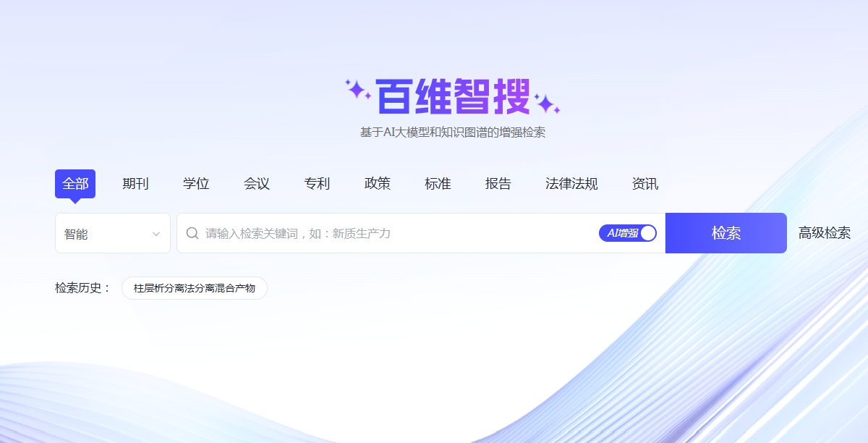The width and height of the screenshot is (868, 443).
Task: Open the 法律法规 tab
Action: (x=571, y=184)
